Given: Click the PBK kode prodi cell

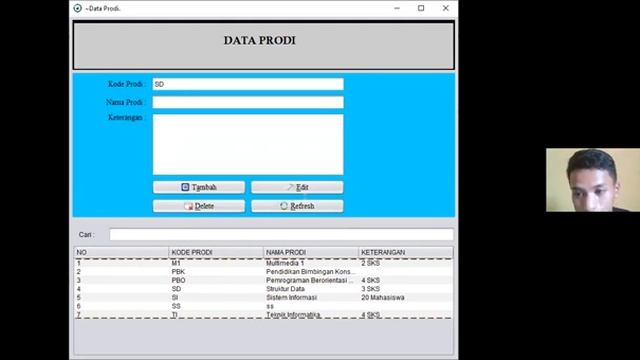Looking at the screenshot, I should (216, 272).
